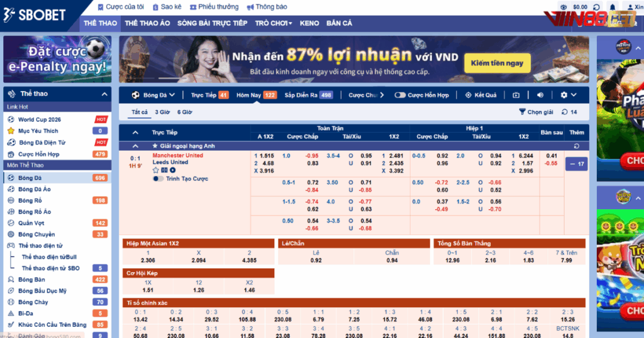Select Bóng Chuyền volleyball icon
The image size is (644, 338).
[11, 234]
